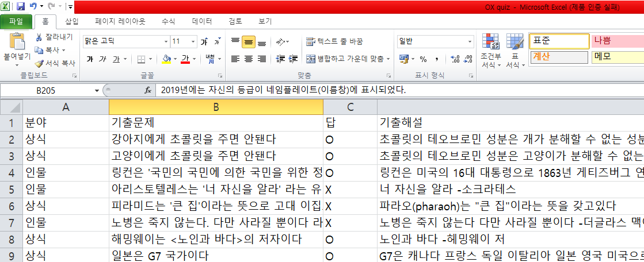Screen dimensions: 644x262
Task: Click Merge and Center (병합하고 가운데 맞춤)
Action: click(x=345, y=59)
